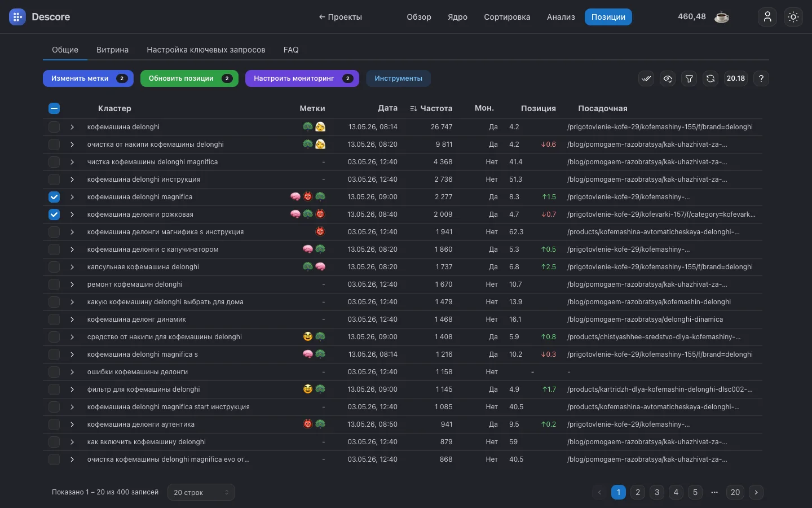This screenshot has width=812, height=508.
Task: Click the Descore logo icon
Action: point(17,17)
